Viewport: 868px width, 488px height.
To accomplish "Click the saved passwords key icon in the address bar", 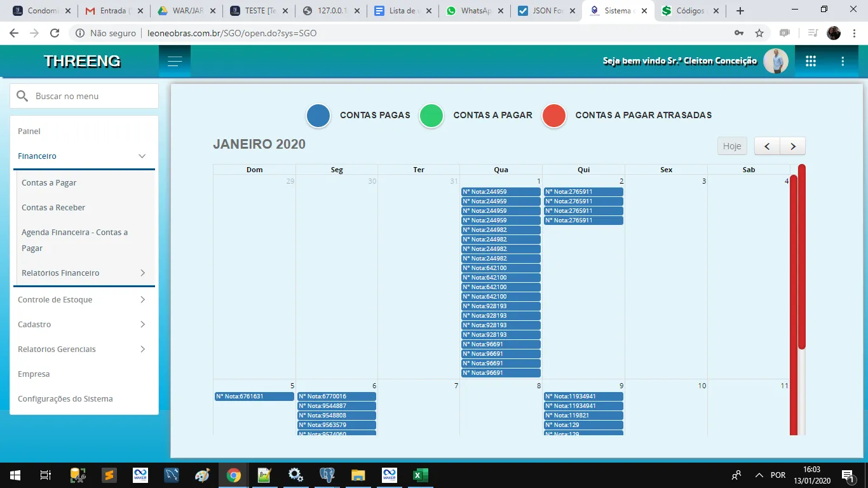I will point(738,33).
